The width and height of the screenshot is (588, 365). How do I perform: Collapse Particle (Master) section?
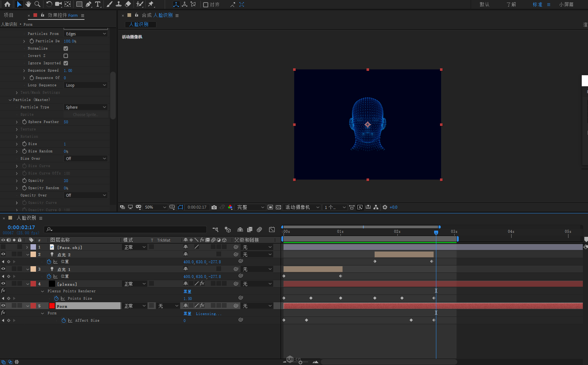coord(10,100)
